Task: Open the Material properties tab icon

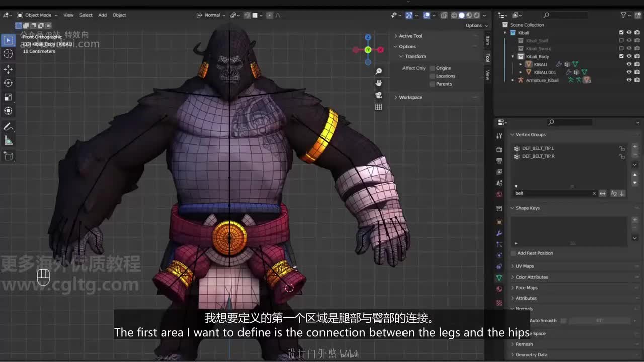Action: (499, 289)
